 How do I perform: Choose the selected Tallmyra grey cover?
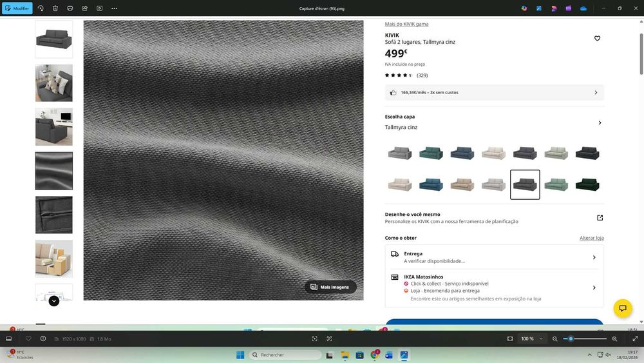525,184
